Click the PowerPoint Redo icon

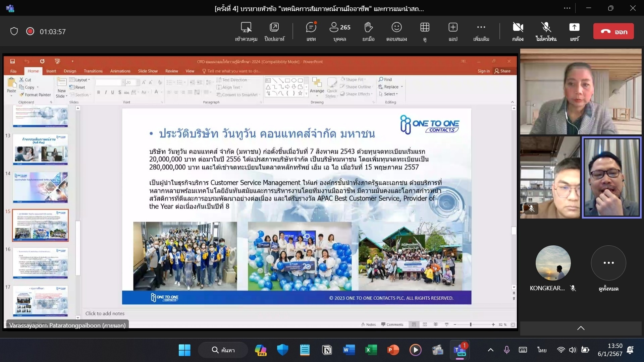pos(42,61)
